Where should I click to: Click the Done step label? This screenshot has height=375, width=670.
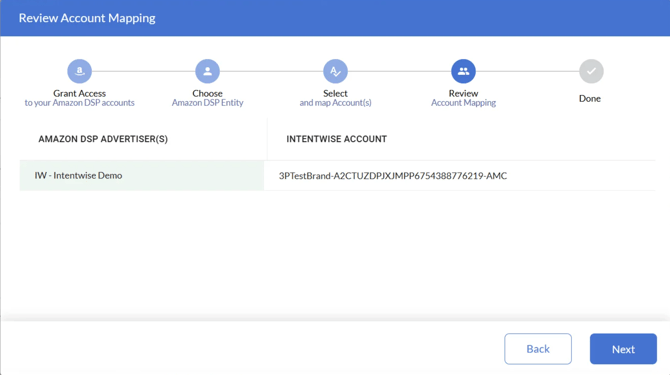tap(590, 98)
